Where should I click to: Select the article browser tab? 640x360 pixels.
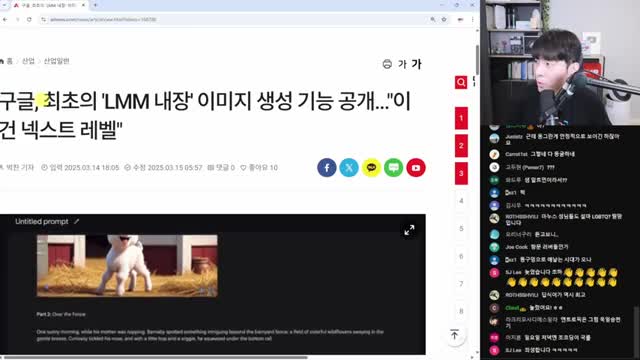pos(48,5)
